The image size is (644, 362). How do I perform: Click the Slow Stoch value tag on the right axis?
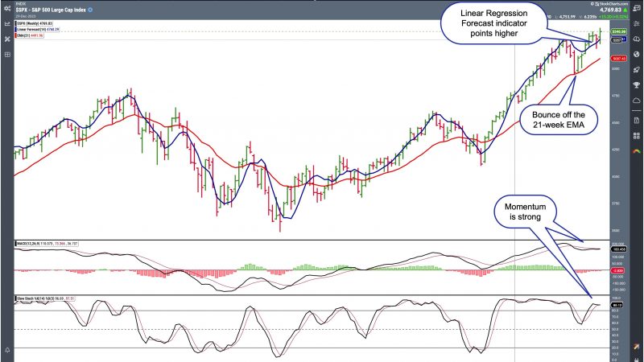[x=617, y=305]
